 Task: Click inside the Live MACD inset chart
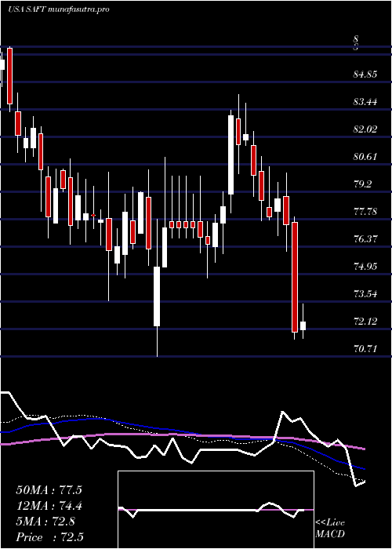pos(216,510)
